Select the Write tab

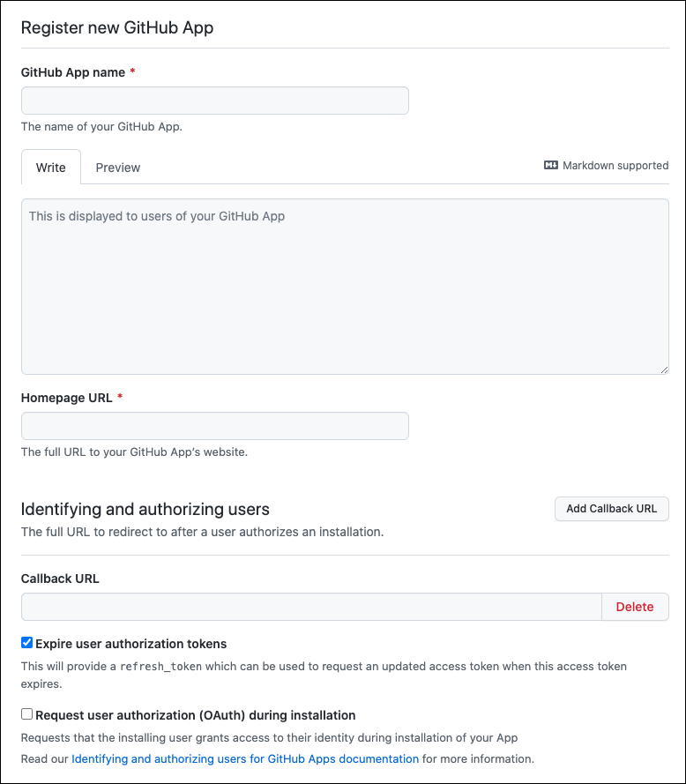(50, 168)
